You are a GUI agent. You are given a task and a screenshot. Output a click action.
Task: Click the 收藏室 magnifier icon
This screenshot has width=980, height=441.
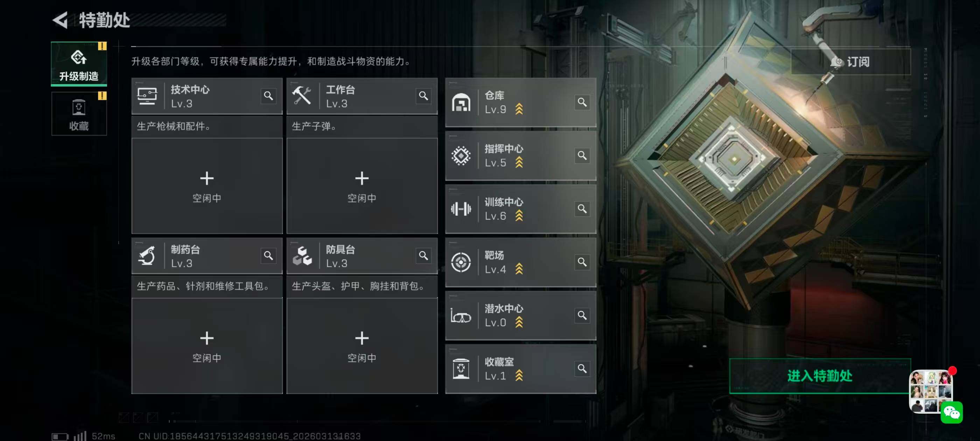582,368
